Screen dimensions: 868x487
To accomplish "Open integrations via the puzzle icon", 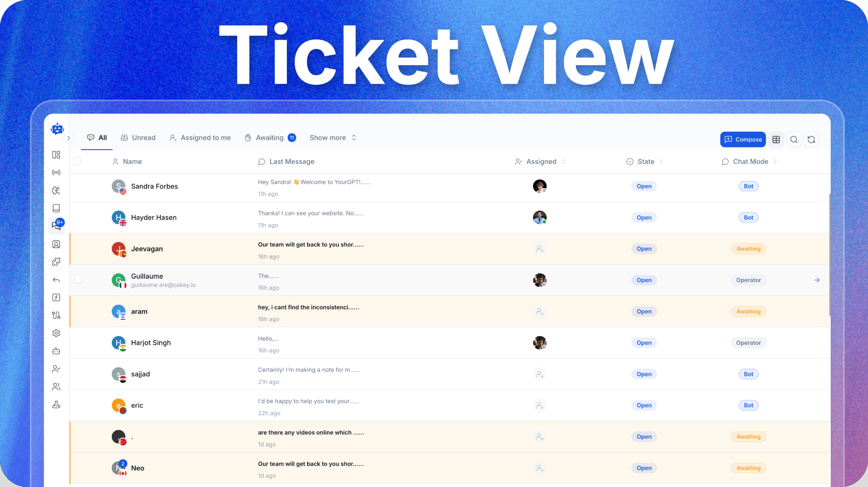I will pyautogui.click(x=56, y=262).
